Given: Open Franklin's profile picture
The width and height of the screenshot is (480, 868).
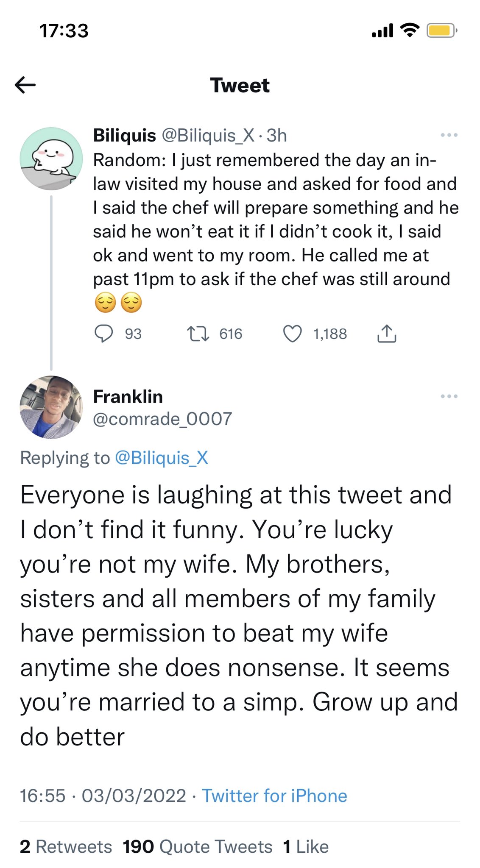Looking at the screenshot, I should (51, 407).
